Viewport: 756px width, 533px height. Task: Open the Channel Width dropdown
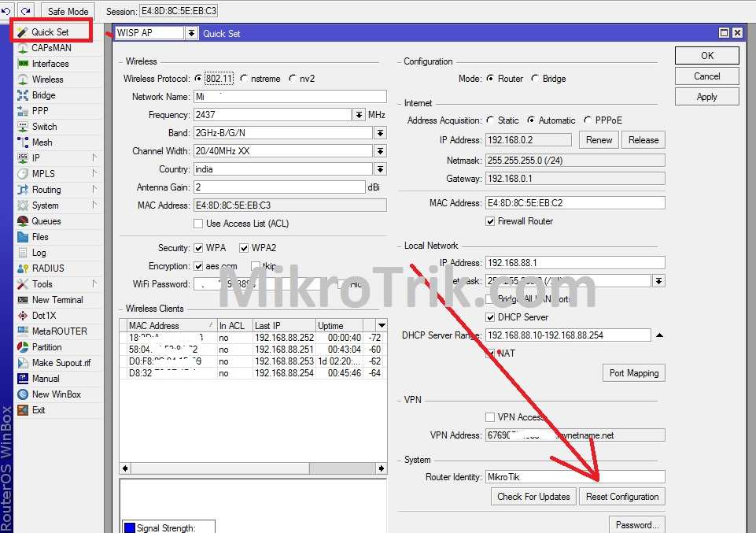click(x=381, y=151)
